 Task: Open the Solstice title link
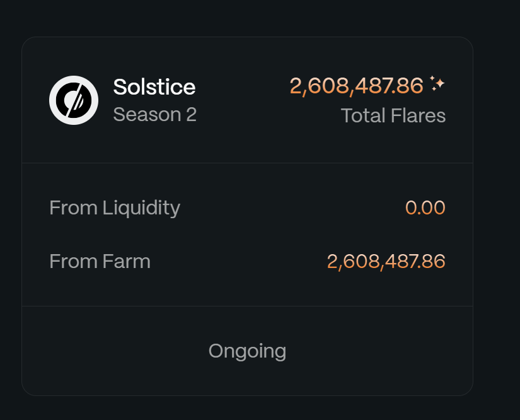[x=154, y=87]
